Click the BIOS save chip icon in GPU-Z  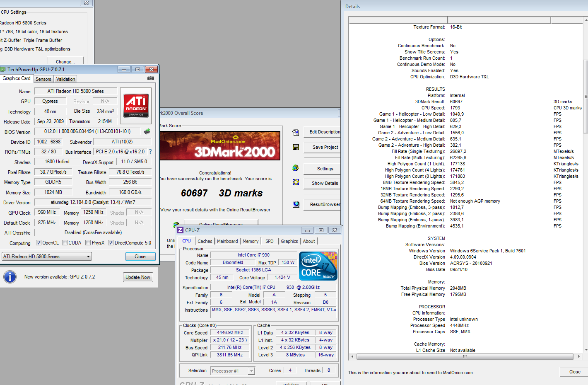click(147, 131)
